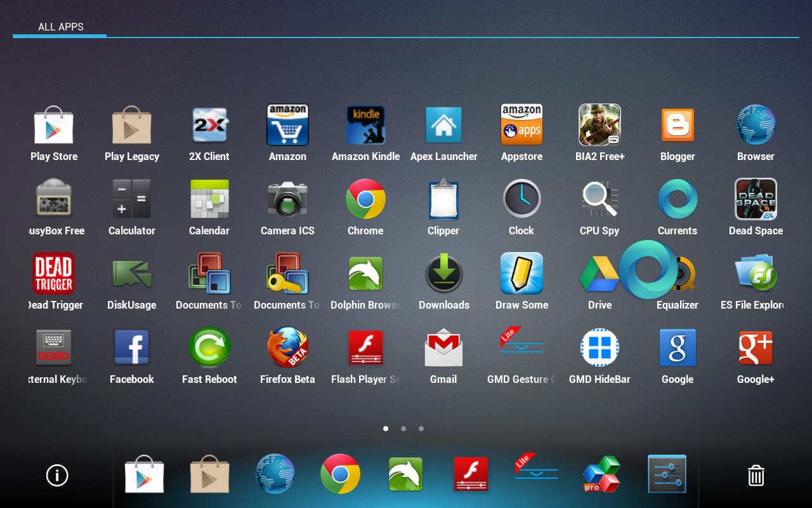
Task: Open Fast Reboot app
Action: pyautogui.click(x=209, y=348)
